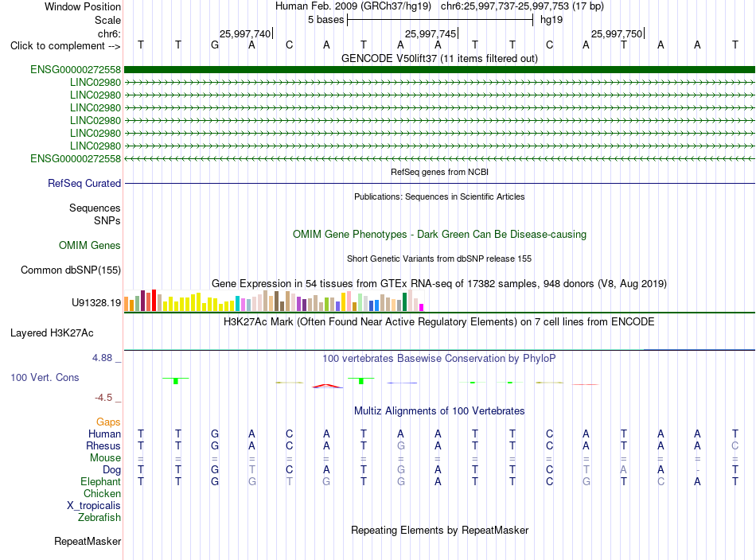This screenshot has width=756, height=560.
Task: Click the 'Rhesus' alignment species label
Action: pos(103,445)
